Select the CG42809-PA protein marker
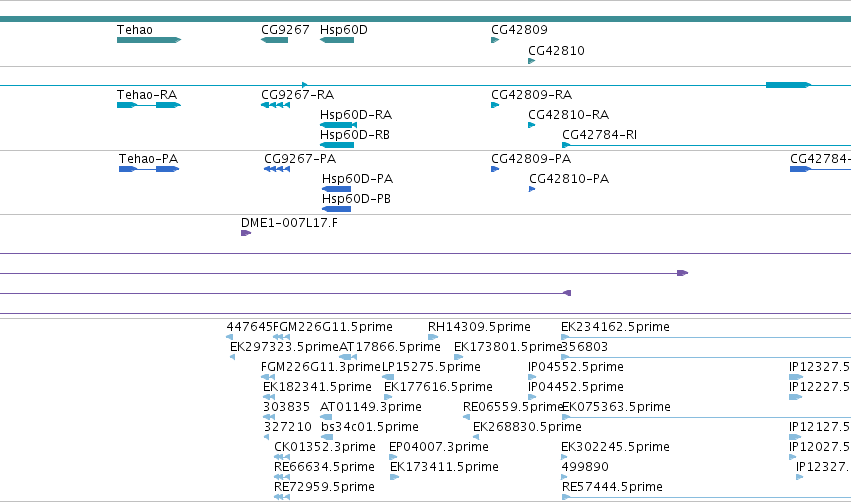Screen dimensions: 851x502 click(494, 169)
